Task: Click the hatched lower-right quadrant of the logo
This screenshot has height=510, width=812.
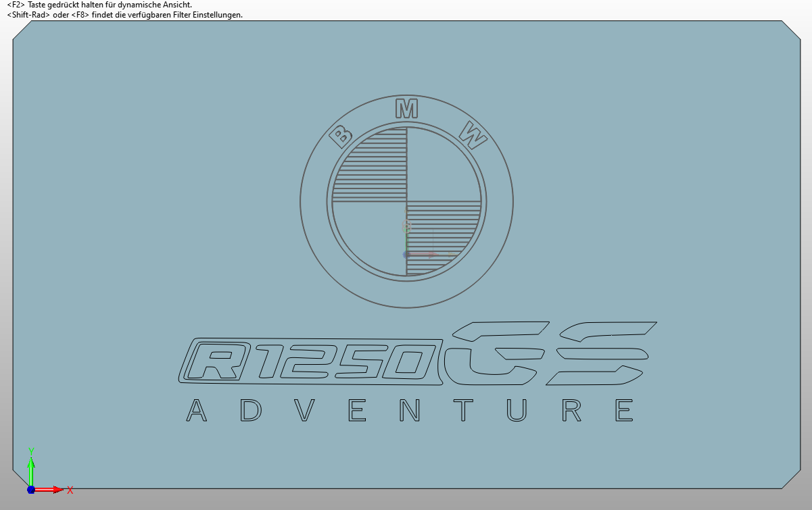Action: (x=441, y=236)
